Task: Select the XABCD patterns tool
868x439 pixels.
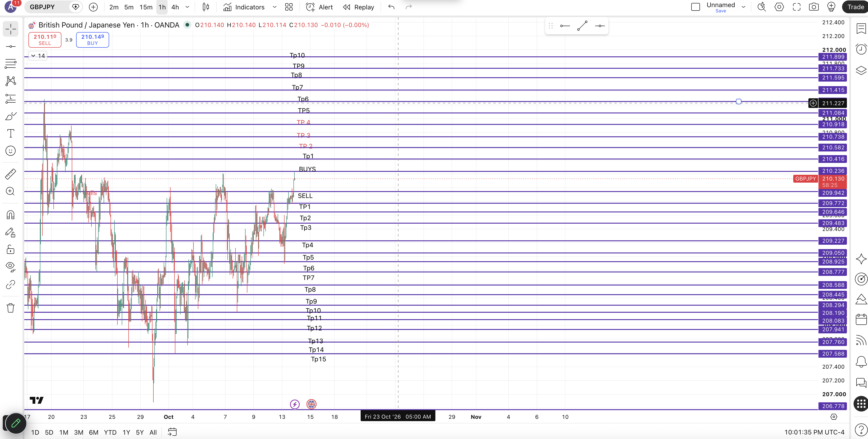Action: pyautogui.click(x=11, y=81)
